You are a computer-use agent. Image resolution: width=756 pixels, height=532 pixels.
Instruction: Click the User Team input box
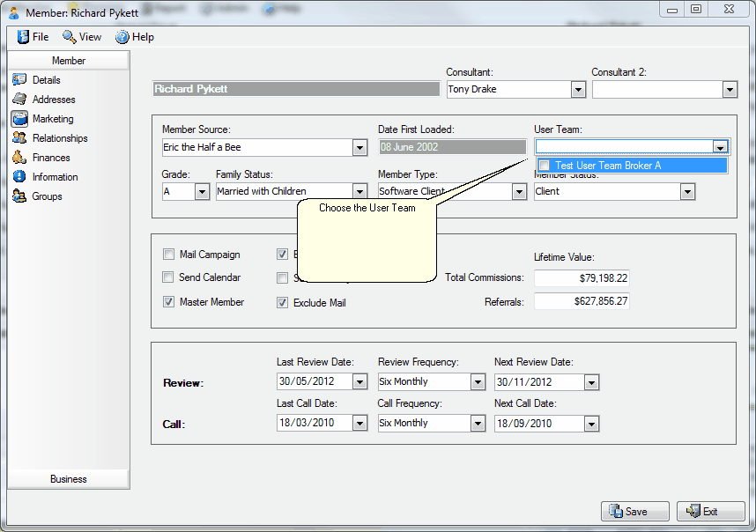[x=625, y=147]
